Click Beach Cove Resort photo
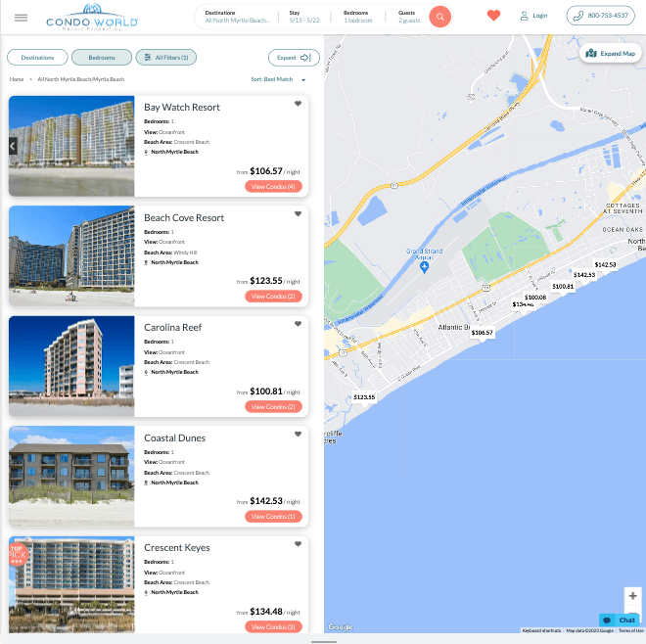This screenshot has width=646, height=644. (71, 255)
